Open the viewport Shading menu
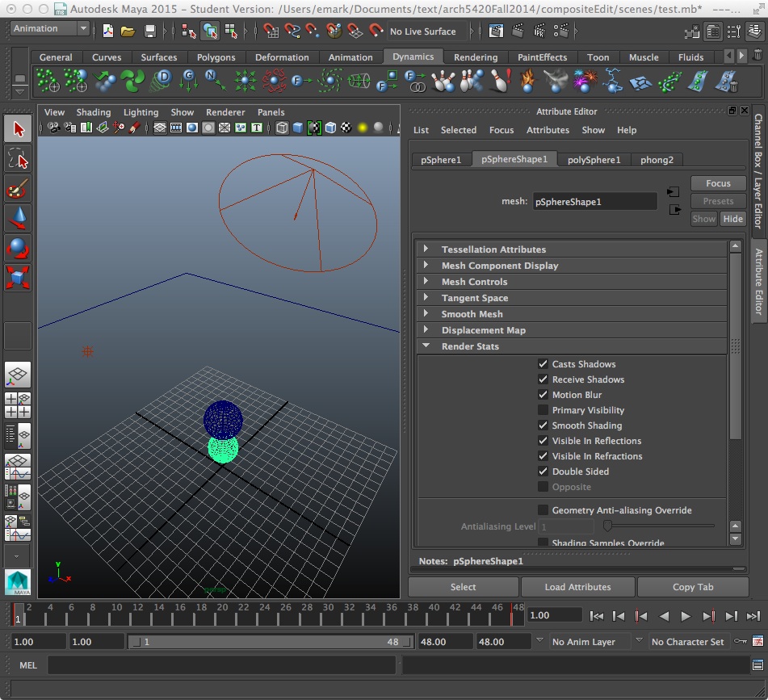 [94, 112]
